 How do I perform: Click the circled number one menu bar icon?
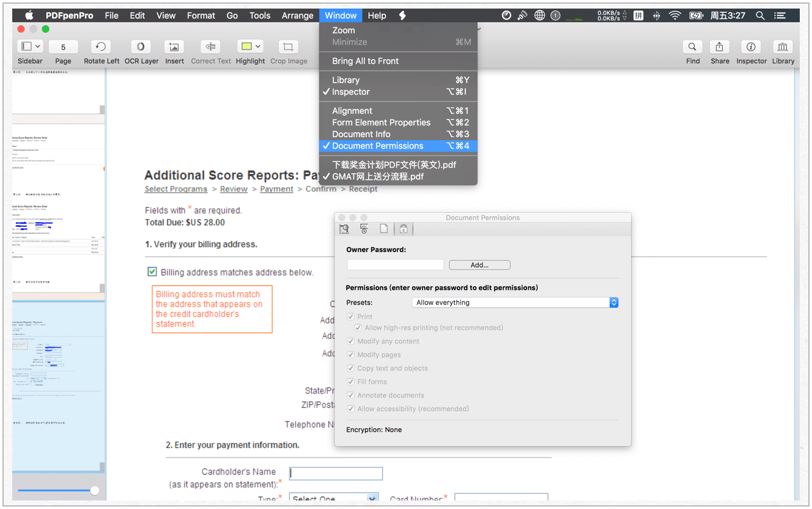pyautogui.click(x=555, y=15)
